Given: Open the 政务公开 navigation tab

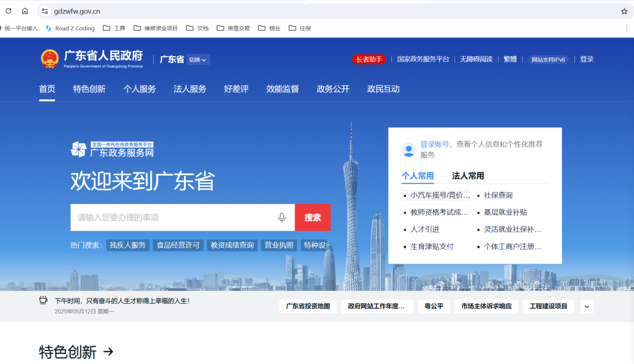Looking at the screenshot, I should [x=333, y=89].
